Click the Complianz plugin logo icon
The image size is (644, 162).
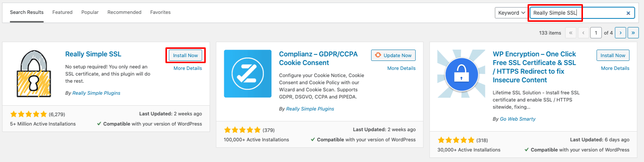[248, 74]
